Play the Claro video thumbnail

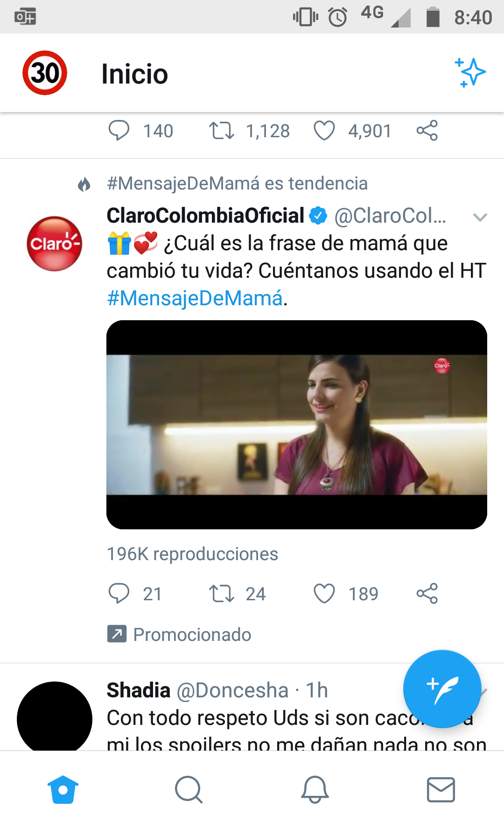[x=297, y=425]
